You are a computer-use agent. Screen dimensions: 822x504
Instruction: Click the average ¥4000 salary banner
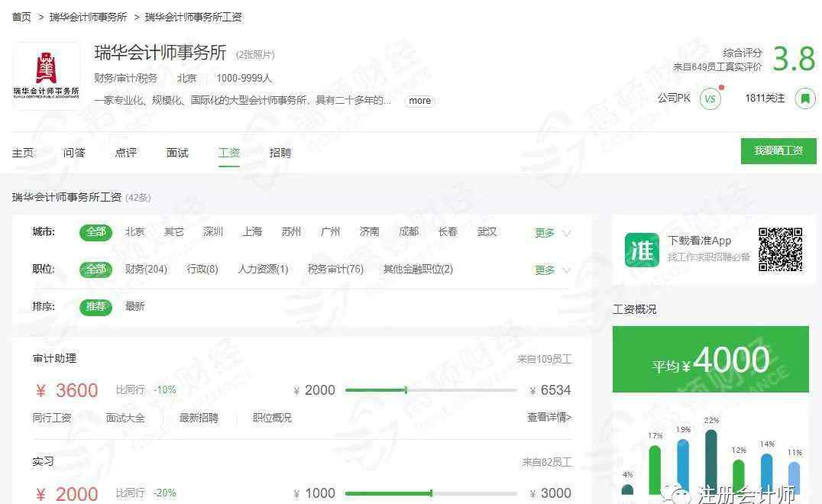[710, 360]
